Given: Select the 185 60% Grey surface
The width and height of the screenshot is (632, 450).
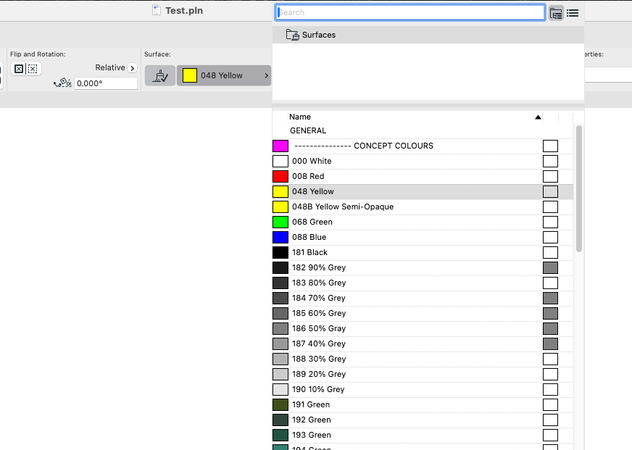Looking at the screenshot, I should [x=423, y=313].
